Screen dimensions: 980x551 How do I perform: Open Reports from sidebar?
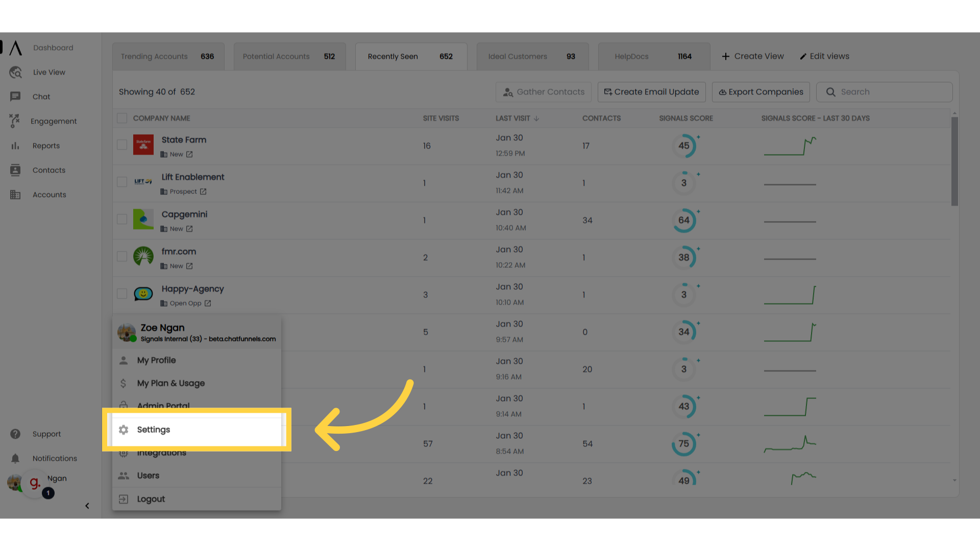(x=46, y=145)
